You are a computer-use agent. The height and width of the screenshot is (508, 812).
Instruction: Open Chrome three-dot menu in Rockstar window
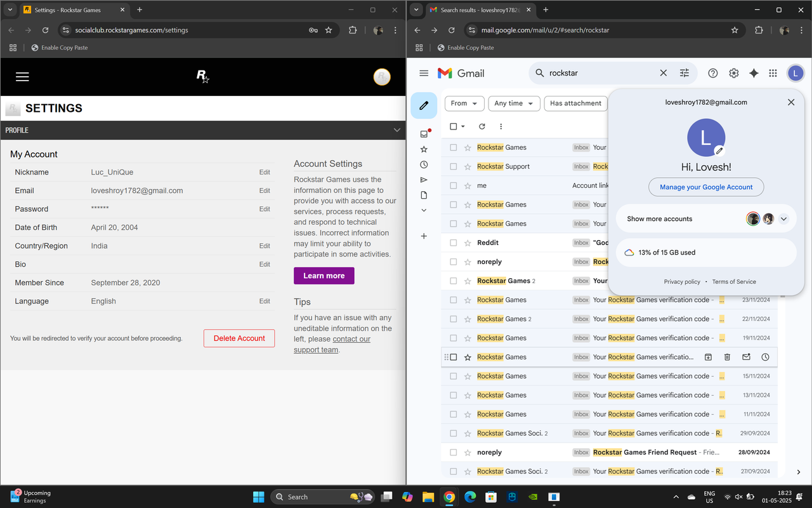(396, 30)
